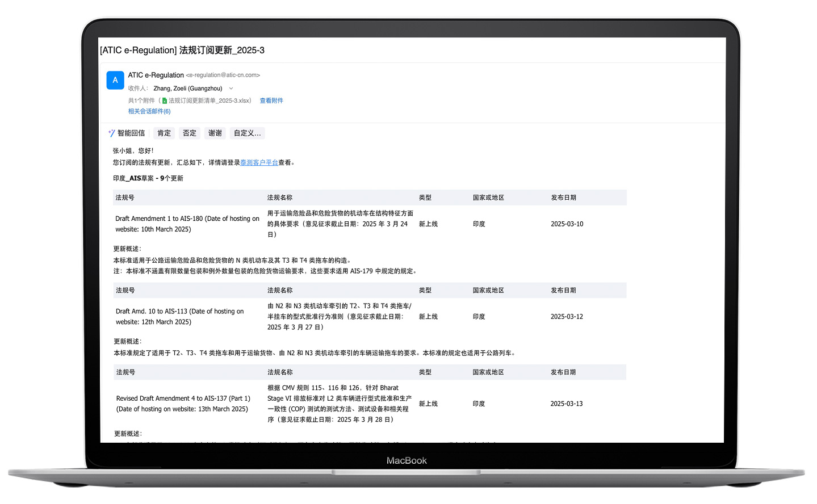Open the 查看附件 link
The image size is (817, 504).
[271, 100]
